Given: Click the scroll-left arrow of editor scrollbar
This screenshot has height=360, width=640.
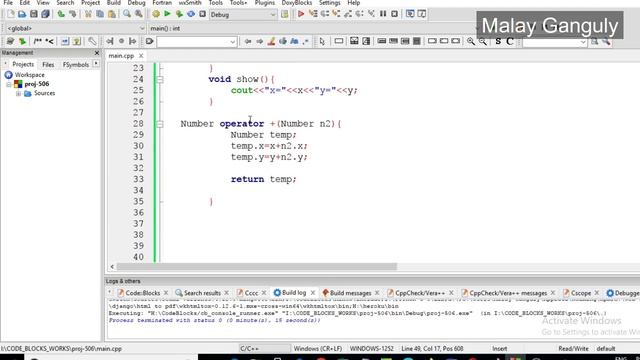Looking at the screenshot, I should click(112, 267).
